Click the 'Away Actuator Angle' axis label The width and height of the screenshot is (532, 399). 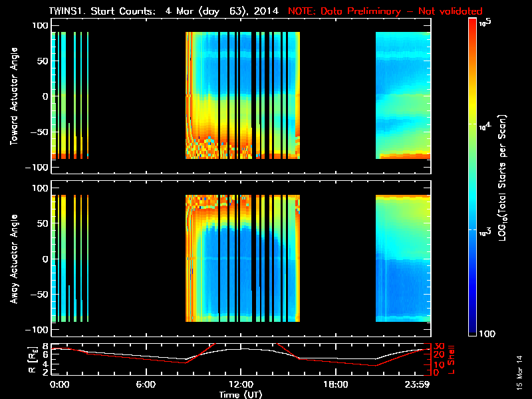tap(13, 259)
